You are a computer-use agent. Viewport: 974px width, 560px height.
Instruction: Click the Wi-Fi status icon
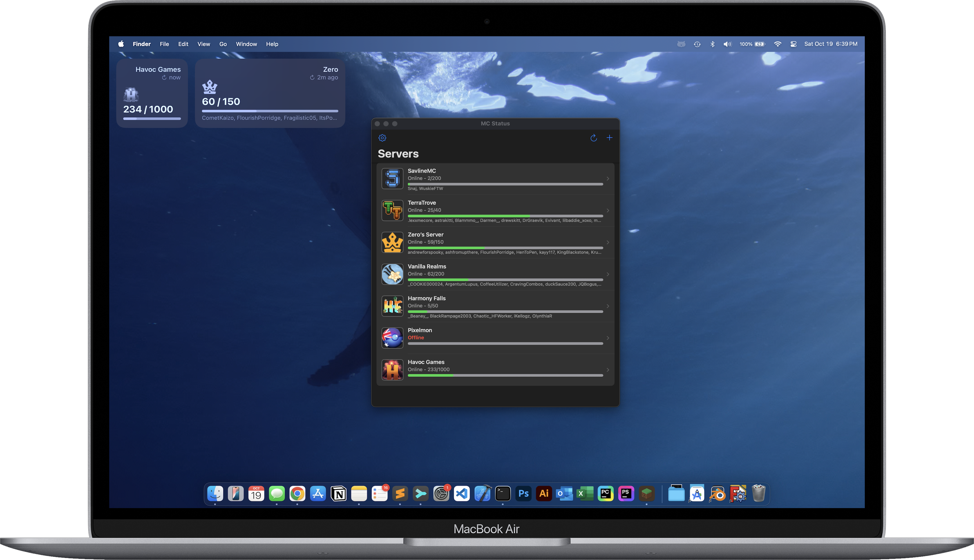[x=777, y=44]
